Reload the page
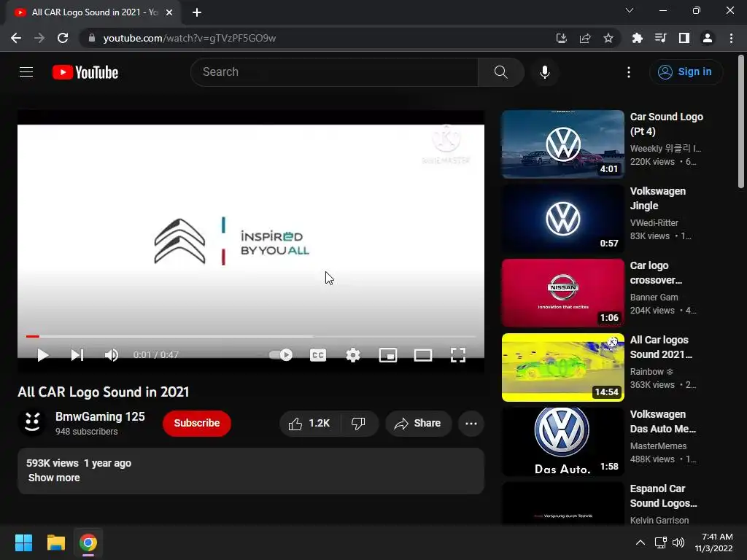This screenshot has height=560, width=747. (x=63, y=38)
